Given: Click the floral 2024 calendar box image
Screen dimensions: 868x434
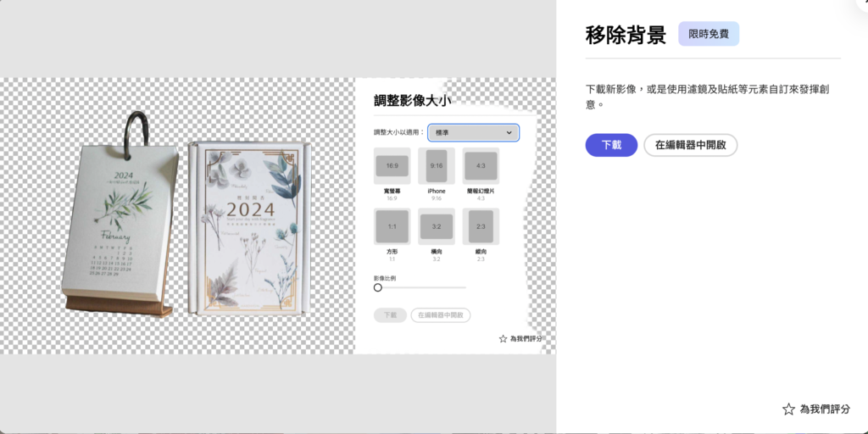Looking at the screenshot, I should (246, 229).
